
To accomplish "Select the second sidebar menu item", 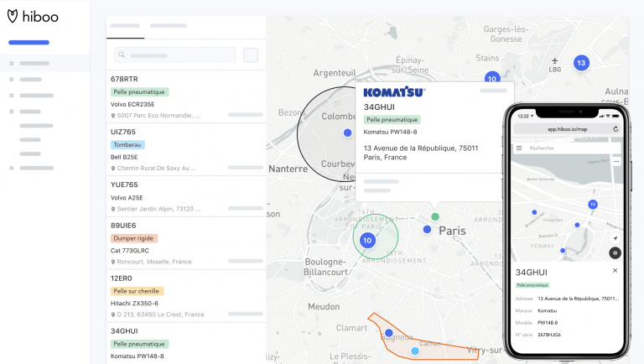I will pyautogui.click(x=30, y=80).
